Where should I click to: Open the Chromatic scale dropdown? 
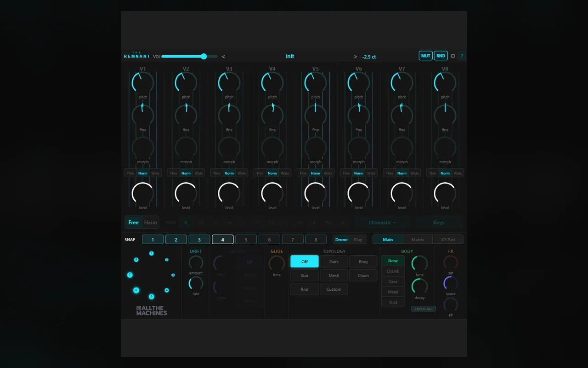click(x=382, y=223)
